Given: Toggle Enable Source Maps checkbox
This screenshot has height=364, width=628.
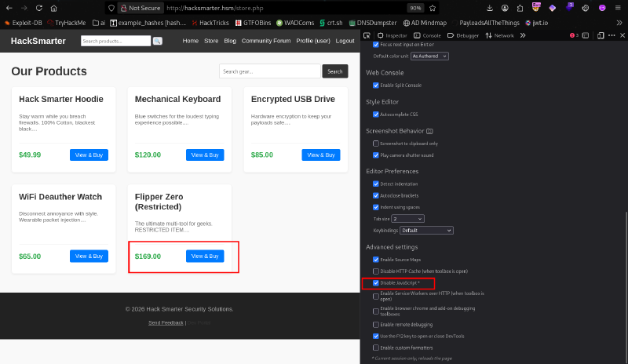Looking at the screenshot, I should click(x=376, y=260).
